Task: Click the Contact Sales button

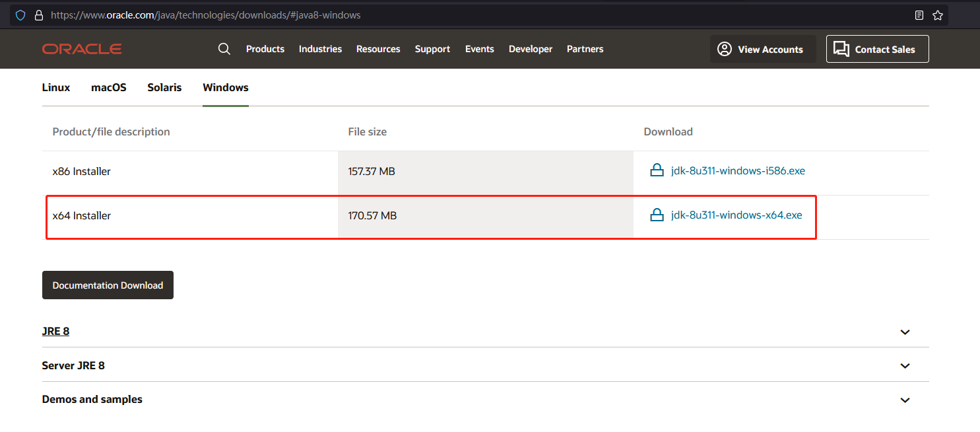Action: pos(878,49)
